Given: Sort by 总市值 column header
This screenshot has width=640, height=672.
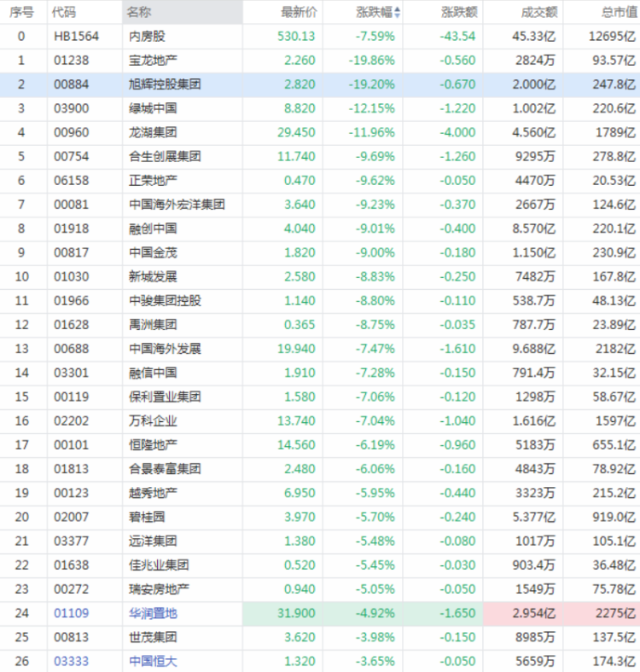Looking at the screenshot, I should click(x=619, y=12).
